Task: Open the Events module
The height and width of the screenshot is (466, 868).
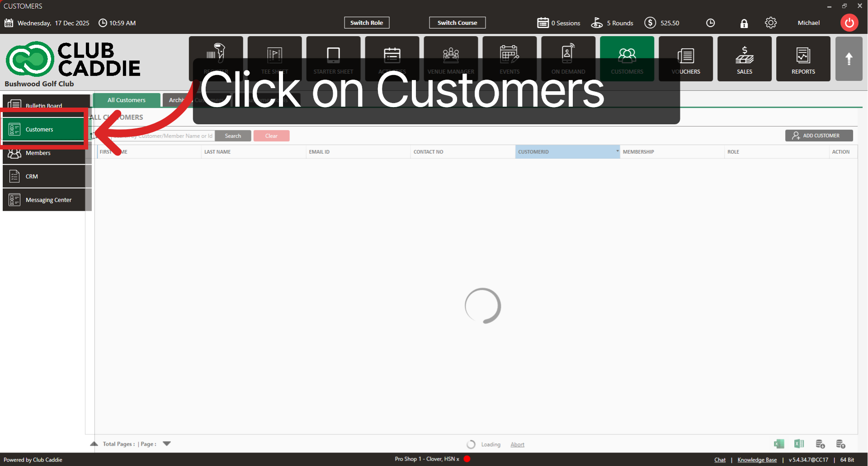Action: (509, 58)
